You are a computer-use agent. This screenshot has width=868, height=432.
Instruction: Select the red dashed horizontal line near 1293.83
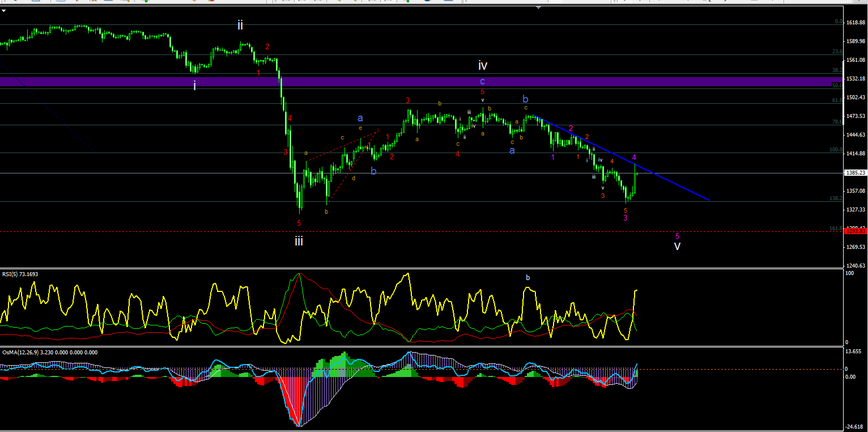(x=422, y=231)
